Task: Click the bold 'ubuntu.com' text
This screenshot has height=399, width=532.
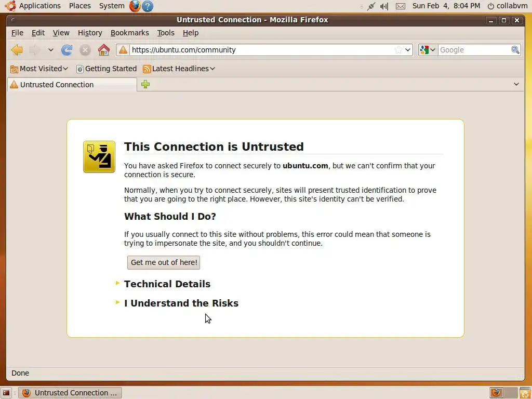Action: coord(305,166)
